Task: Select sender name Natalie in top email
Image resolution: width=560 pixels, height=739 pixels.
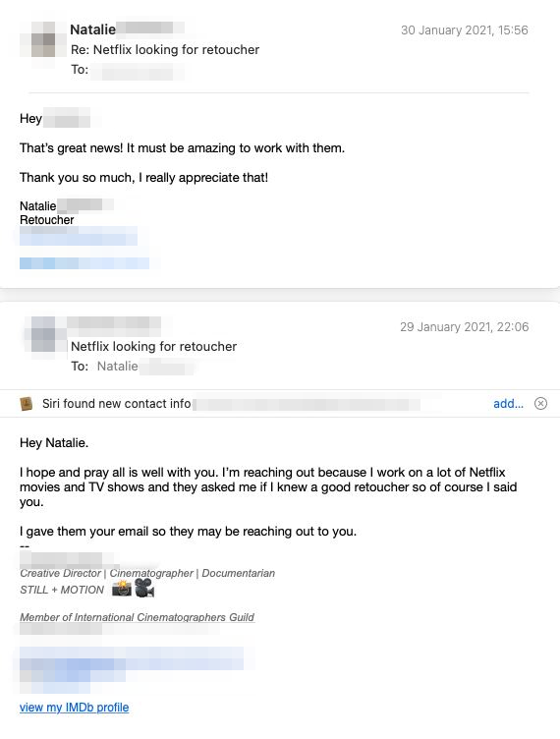Action: pos(92,29)
